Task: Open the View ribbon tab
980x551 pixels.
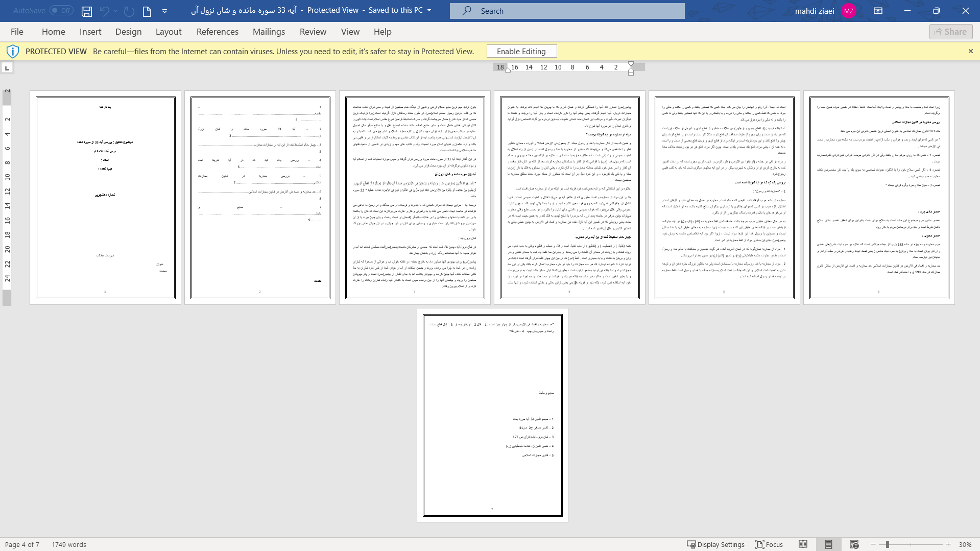Action: click(x=350, y=32)
